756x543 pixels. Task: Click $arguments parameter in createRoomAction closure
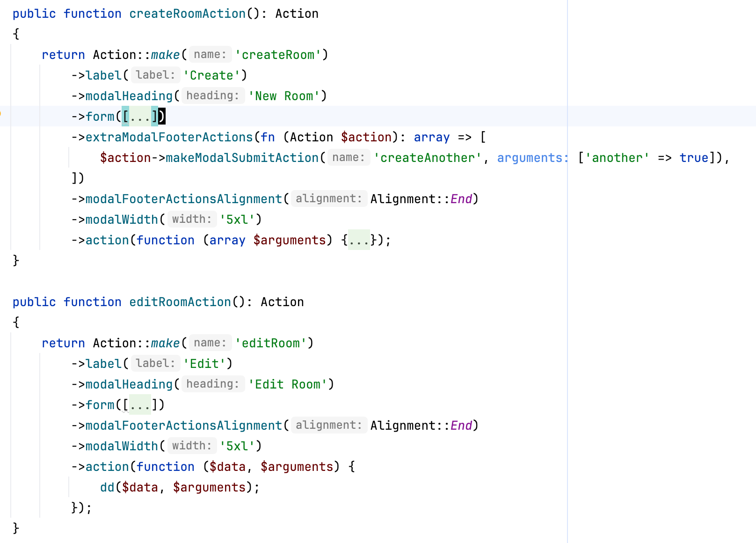290,240
